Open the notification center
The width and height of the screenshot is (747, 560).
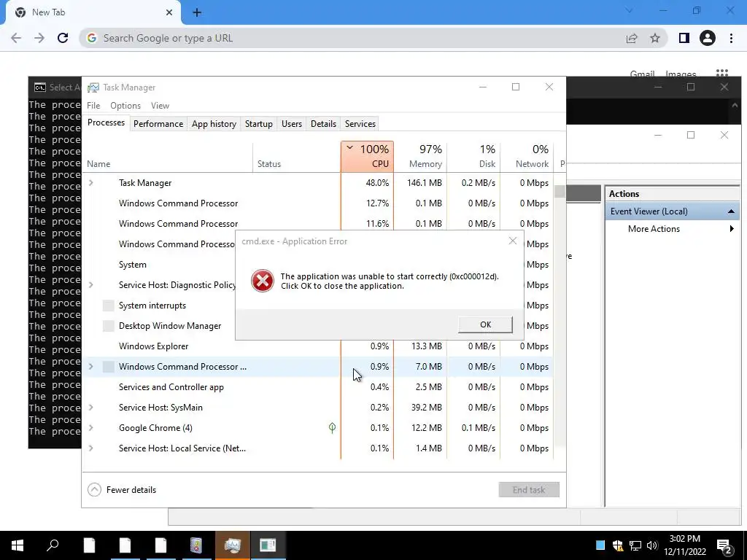(x=724, y=546)
